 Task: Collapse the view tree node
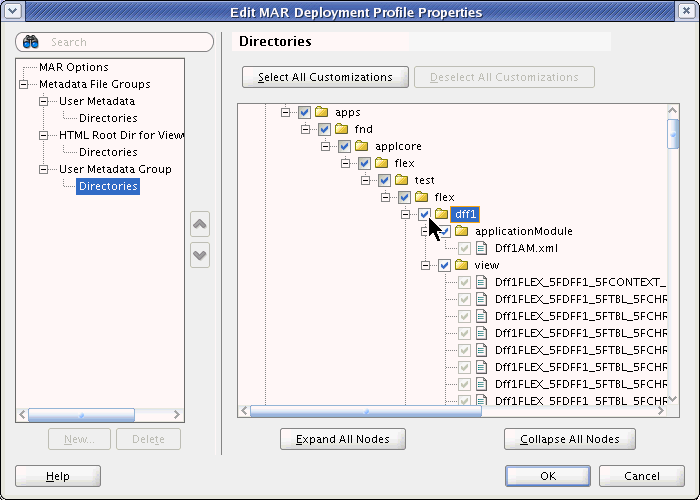pyautogui.click(x=425, y=266)
